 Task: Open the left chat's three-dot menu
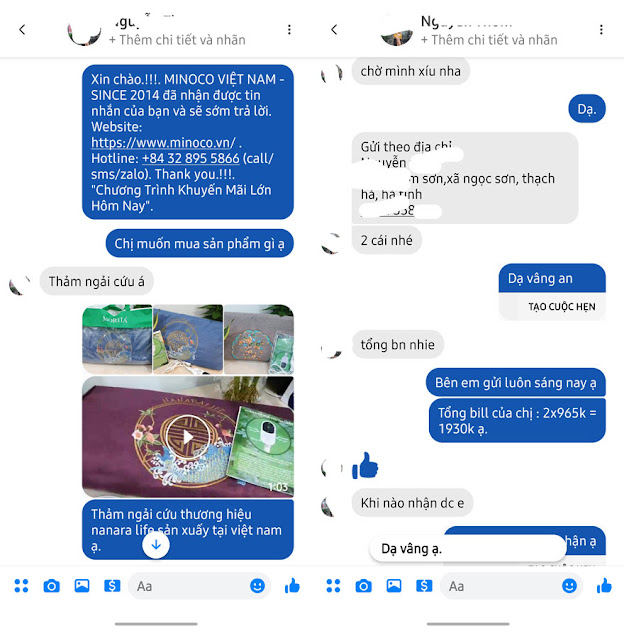coord(289,29)
